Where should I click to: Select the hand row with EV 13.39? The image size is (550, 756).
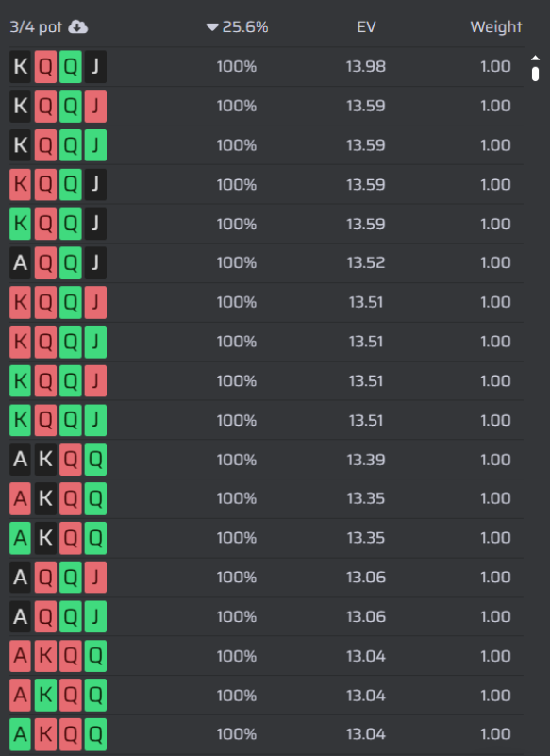[266, 460]
